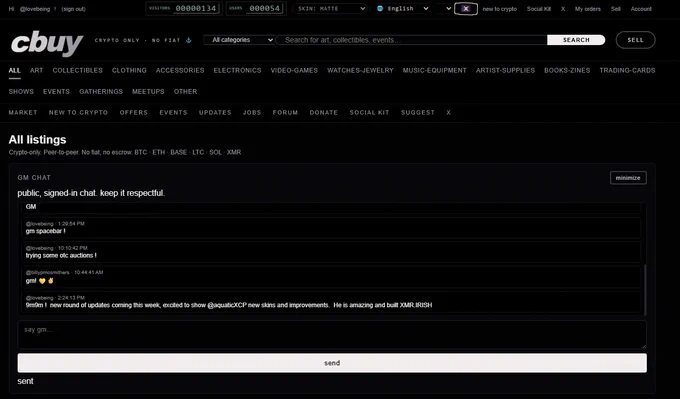
Task: Click the Sell text link in top bar
Action: [x=615, y=9]
